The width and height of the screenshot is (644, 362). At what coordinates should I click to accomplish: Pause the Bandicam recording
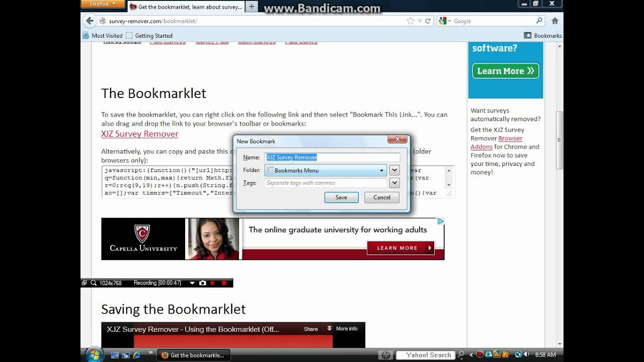213,283
